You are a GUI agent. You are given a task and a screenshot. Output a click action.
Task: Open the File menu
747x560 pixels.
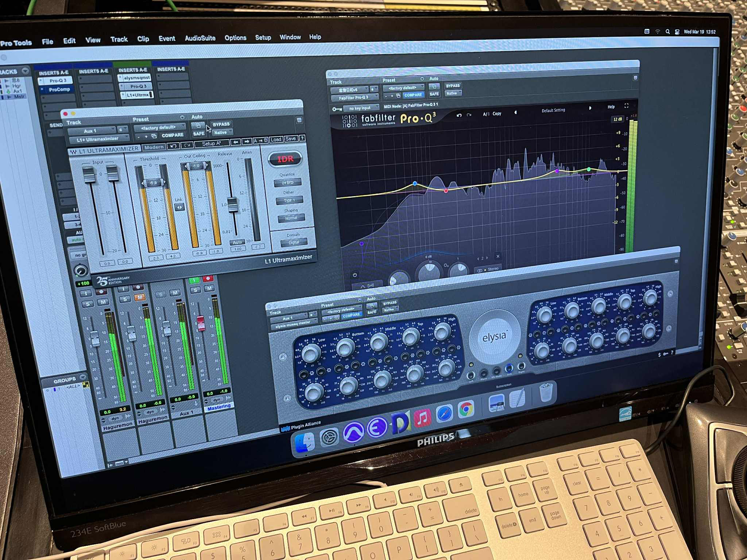(47, 42)
